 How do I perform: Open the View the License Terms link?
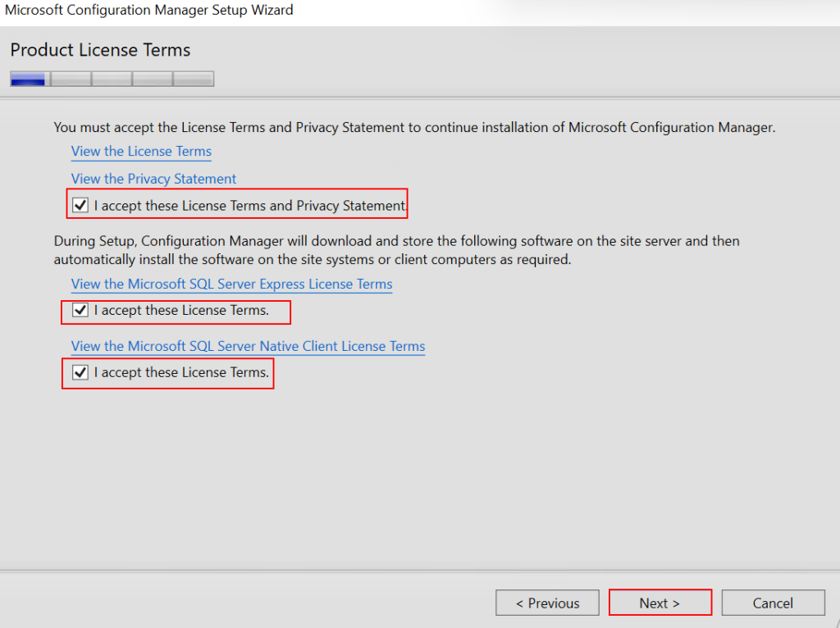[141, 152]
